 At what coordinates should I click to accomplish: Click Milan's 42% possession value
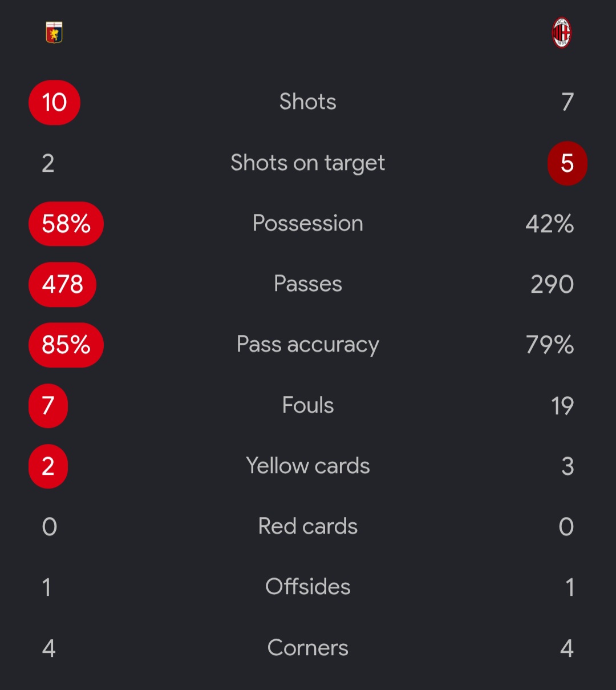550,224
